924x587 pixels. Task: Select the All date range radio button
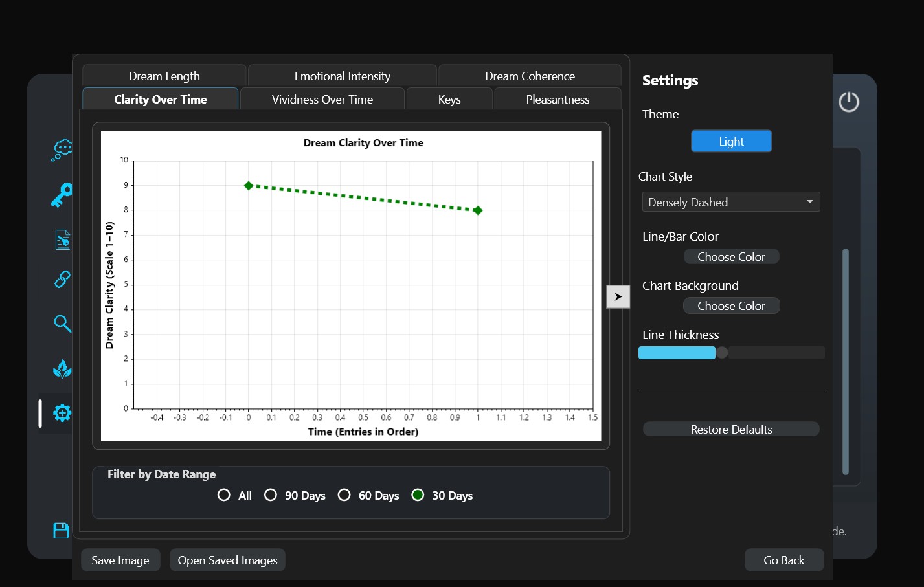point(224,495)
